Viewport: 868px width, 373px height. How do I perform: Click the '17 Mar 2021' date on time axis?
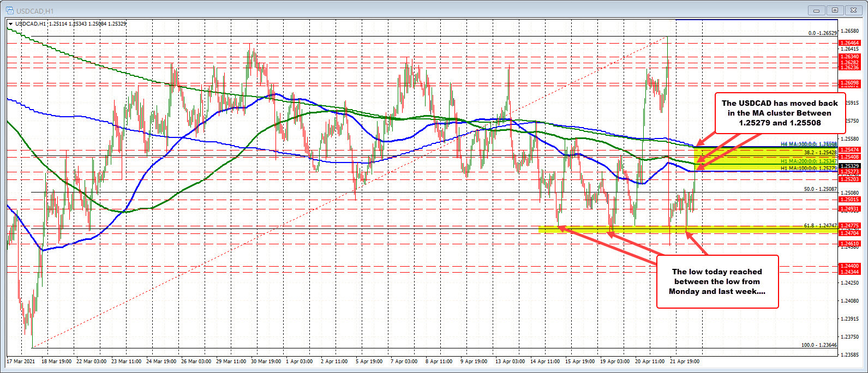click(x=20, y=361)
